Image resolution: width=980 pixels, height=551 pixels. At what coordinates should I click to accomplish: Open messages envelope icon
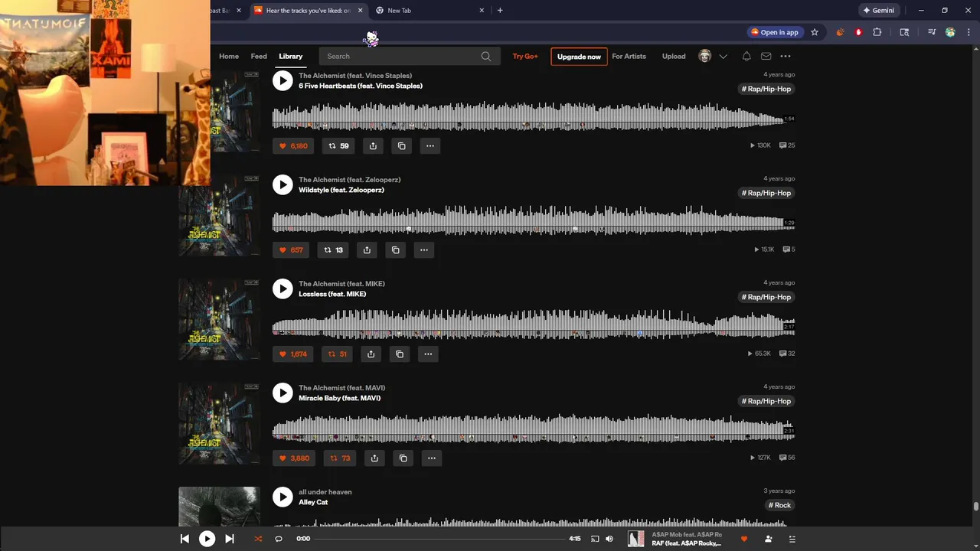click(766, 57)
